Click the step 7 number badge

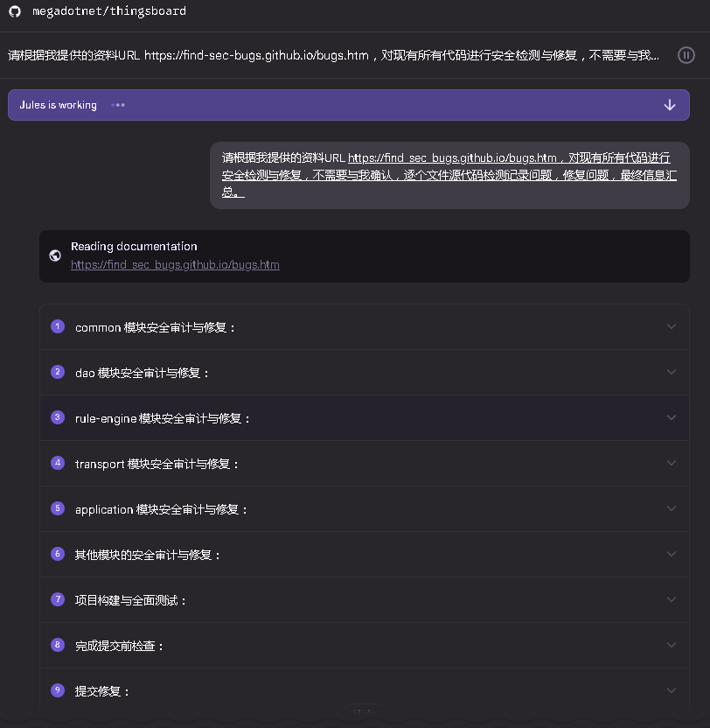coord(58,599)
